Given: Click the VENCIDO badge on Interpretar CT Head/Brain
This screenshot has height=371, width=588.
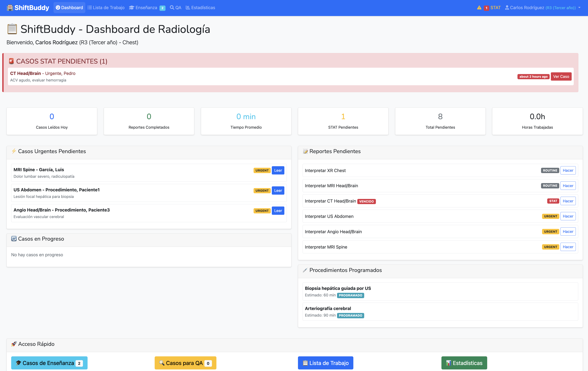Looking at the screenshot, I should tap(367, 201).
